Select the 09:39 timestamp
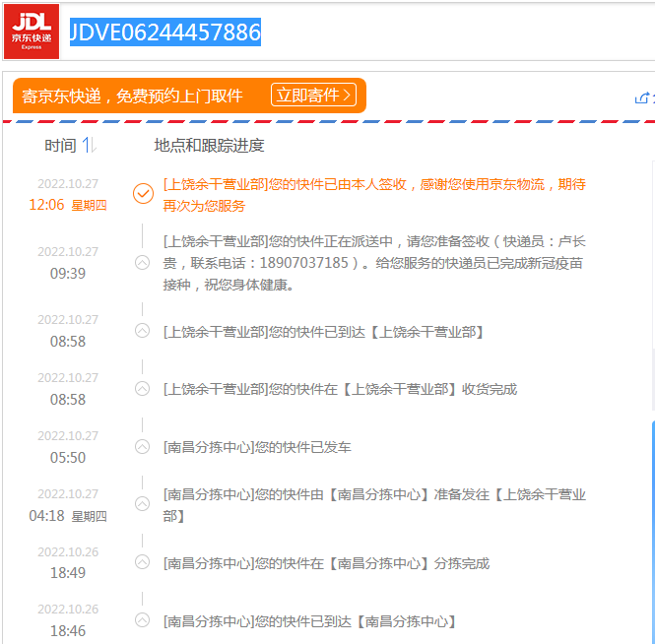655x644 pixels. tap(68, 274)
